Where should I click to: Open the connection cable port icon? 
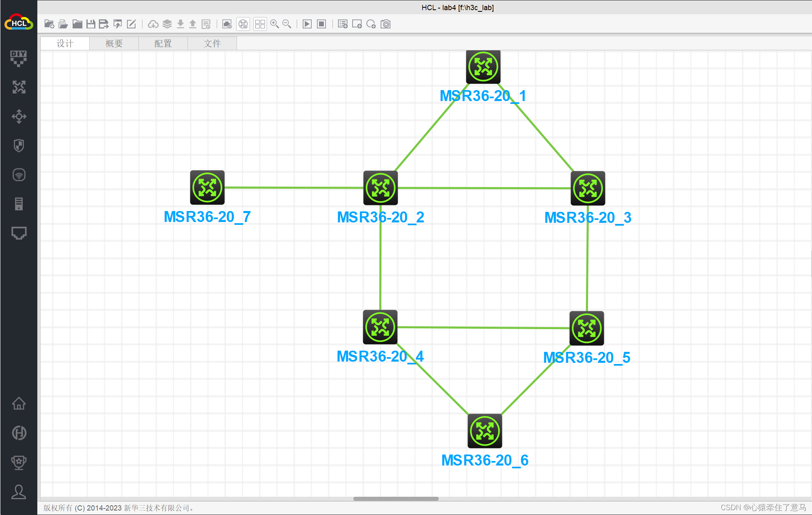click(x=19, y=233)
